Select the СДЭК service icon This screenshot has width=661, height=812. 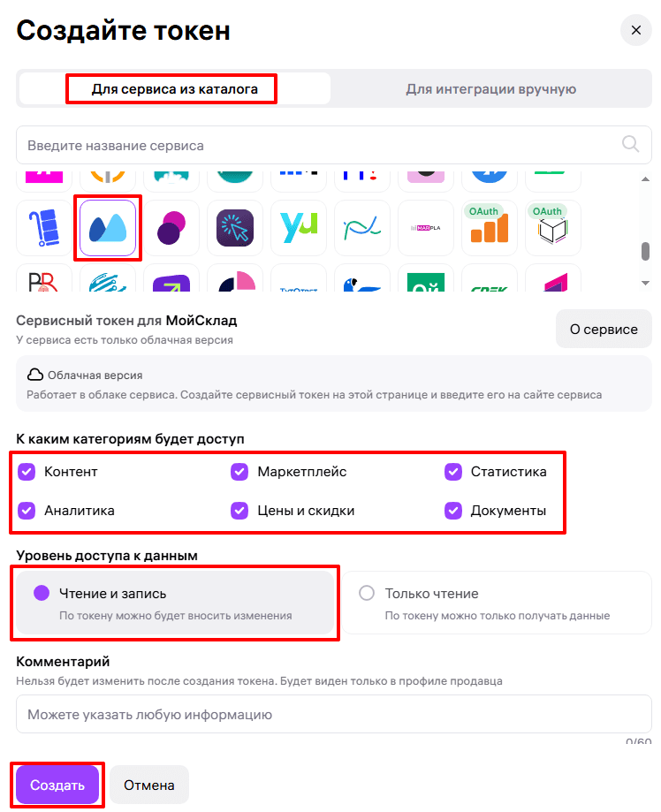coord(489,281)
